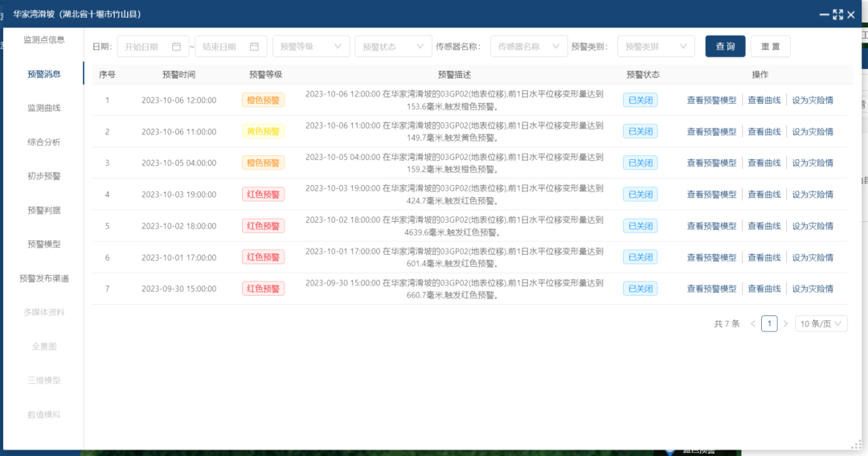Open the 传感器名称 dropdown
868x456 pixels.
[529, 47]
